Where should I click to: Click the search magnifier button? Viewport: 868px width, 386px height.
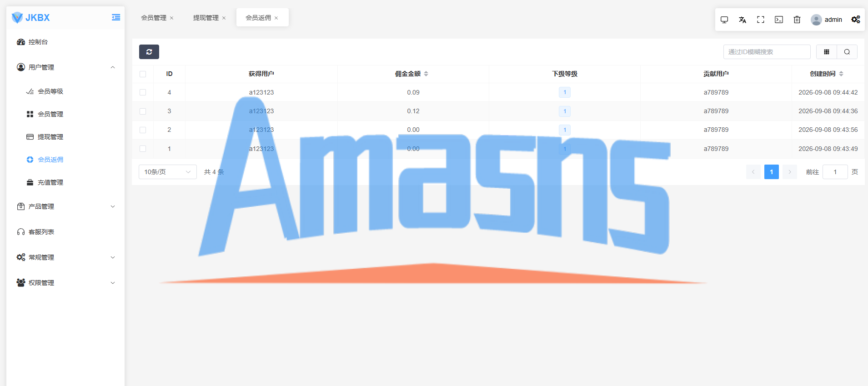pos(847,52)
